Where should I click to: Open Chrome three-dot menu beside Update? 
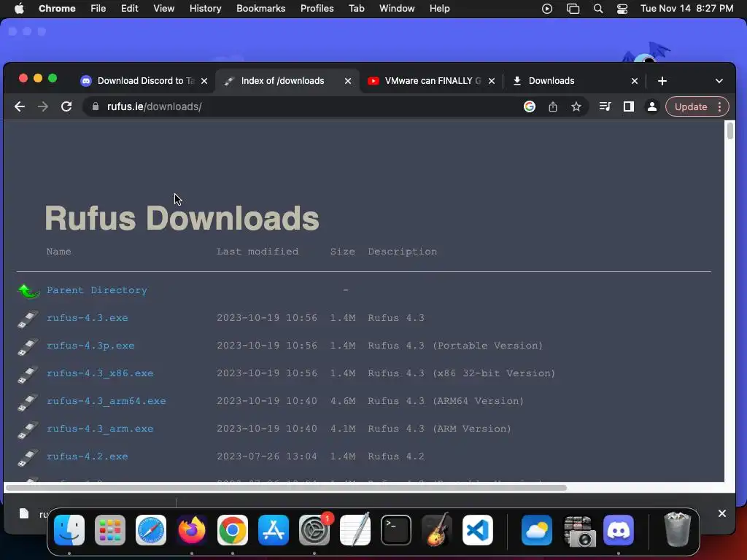[719, 106]
